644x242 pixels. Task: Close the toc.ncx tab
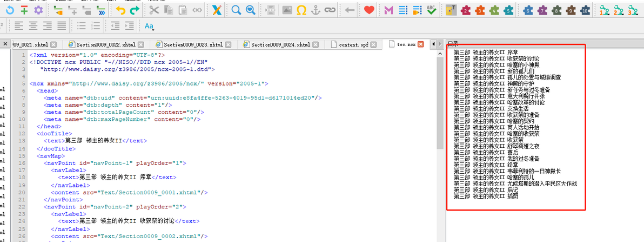[x=420, y=44]
